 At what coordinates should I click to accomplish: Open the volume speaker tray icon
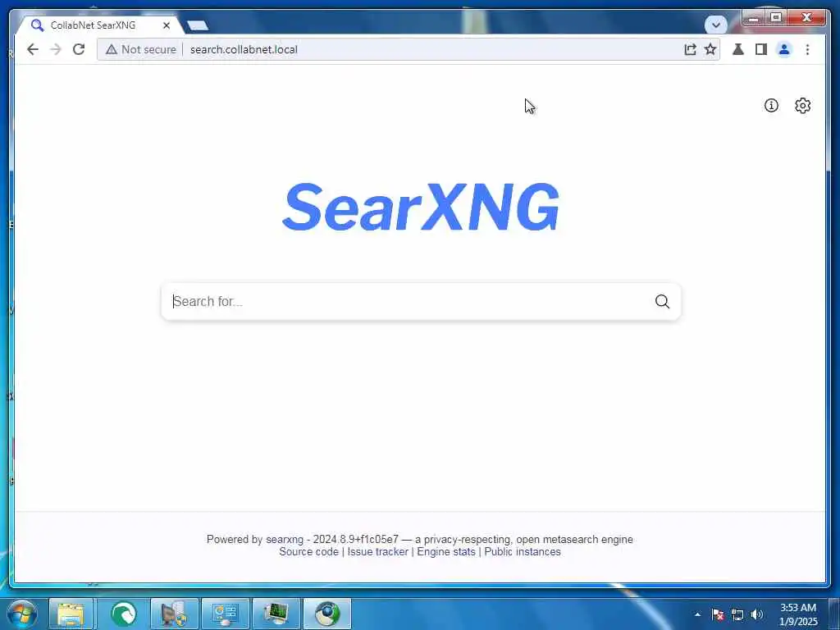(757, 614)
